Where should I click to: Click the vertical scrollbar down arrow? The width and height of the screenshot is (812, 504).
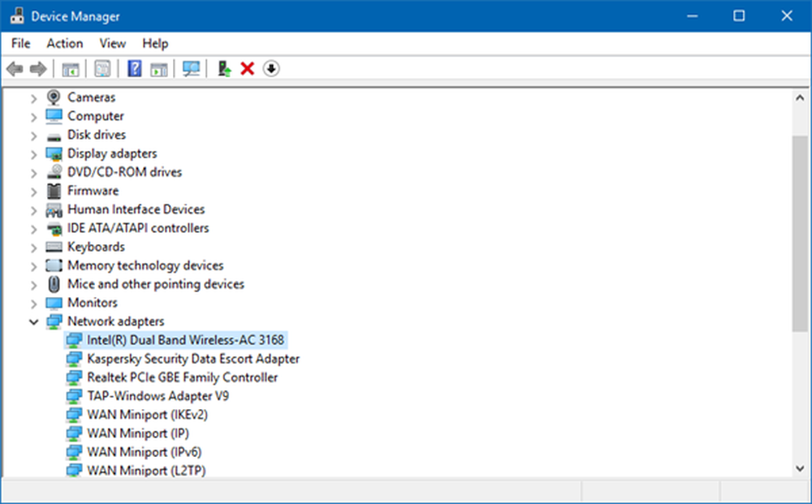pos(800,468)
